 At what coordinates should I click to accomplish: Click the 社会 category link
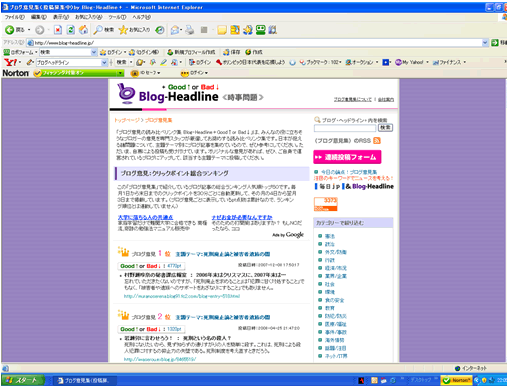click(x=330, y=284)
